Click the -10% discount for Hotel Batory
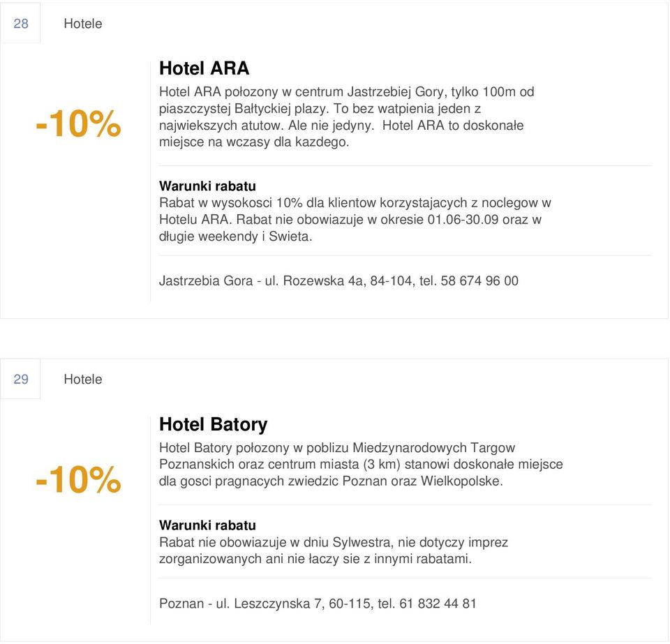The width and height of the screenshot is (670, 644). click(x=79, y=479)
